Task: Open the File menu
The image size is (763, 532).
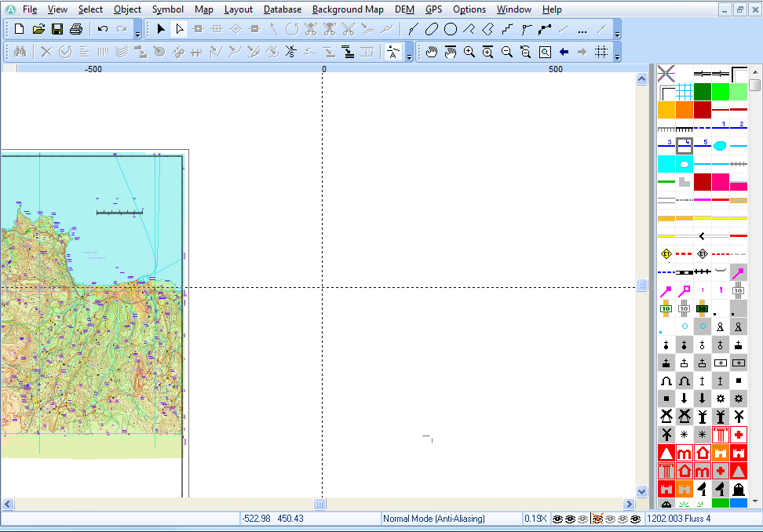Action: (x=30, y=9)
